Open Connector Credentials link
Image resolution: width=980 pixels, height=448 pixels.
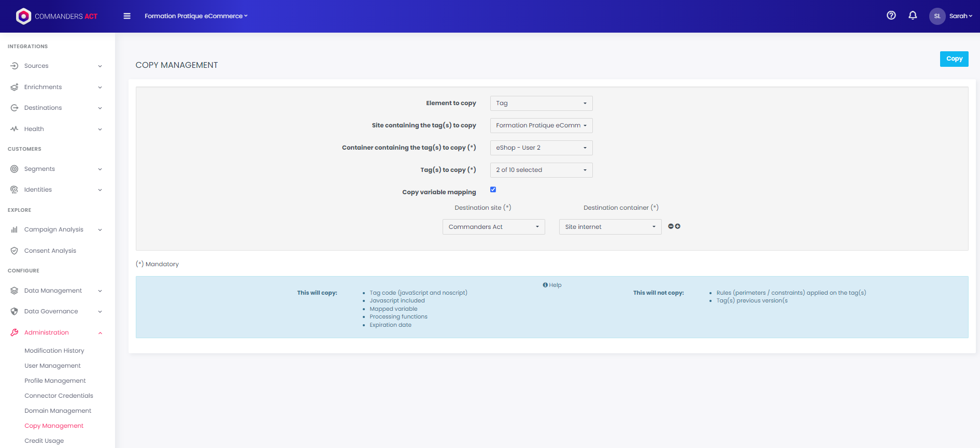click(x=59, y=396)
